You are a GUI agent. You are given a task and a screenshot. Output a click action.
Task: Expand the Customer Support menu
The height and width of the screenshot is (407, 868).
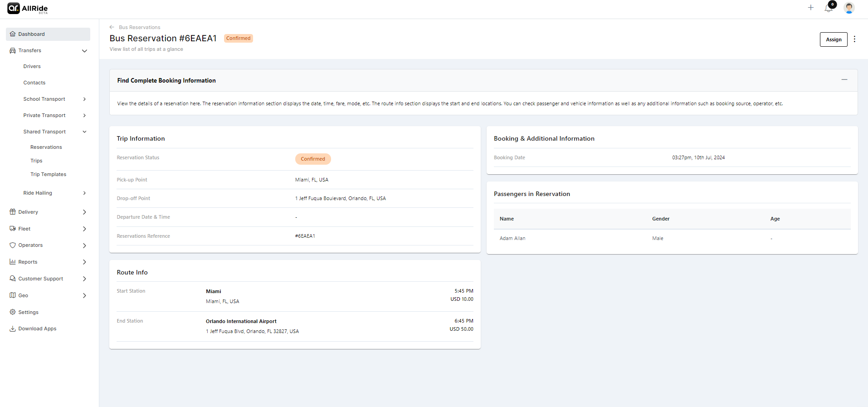[x=84, y=279]
